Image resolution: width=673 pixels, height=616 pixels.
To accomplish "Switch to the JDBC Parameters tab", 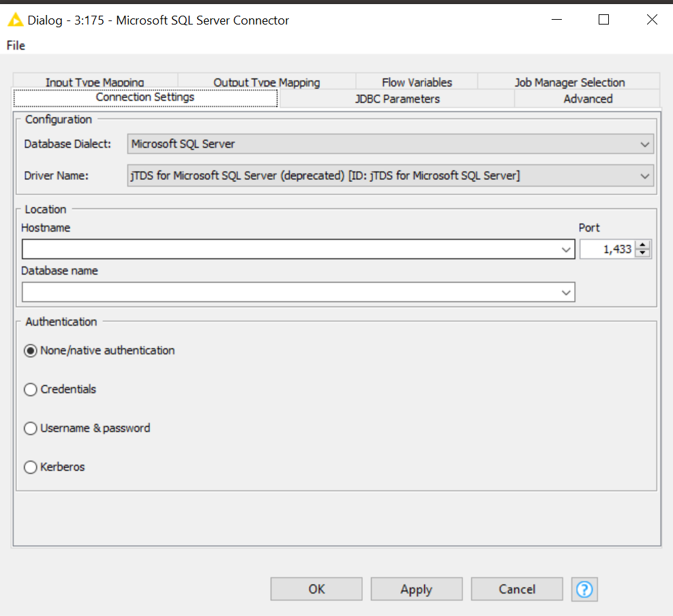I will (397, 99).
